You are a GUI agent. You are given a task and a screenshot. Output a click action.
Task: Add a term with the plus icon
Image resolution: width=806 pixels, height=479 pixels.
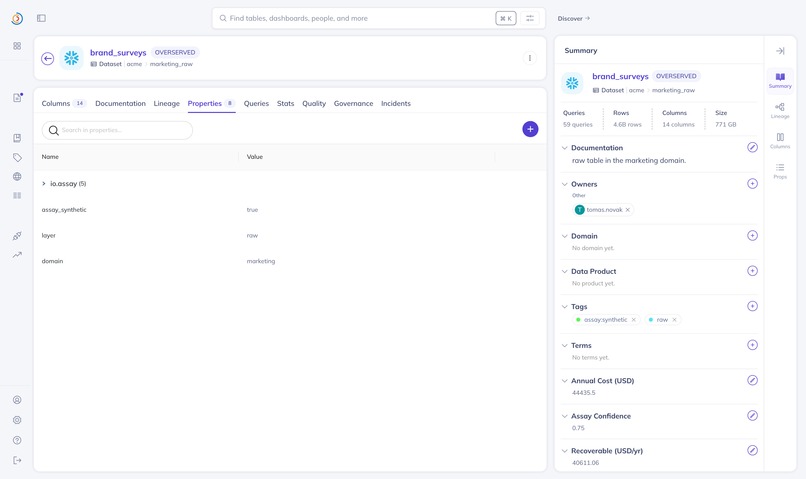click(x=752, y=345)
